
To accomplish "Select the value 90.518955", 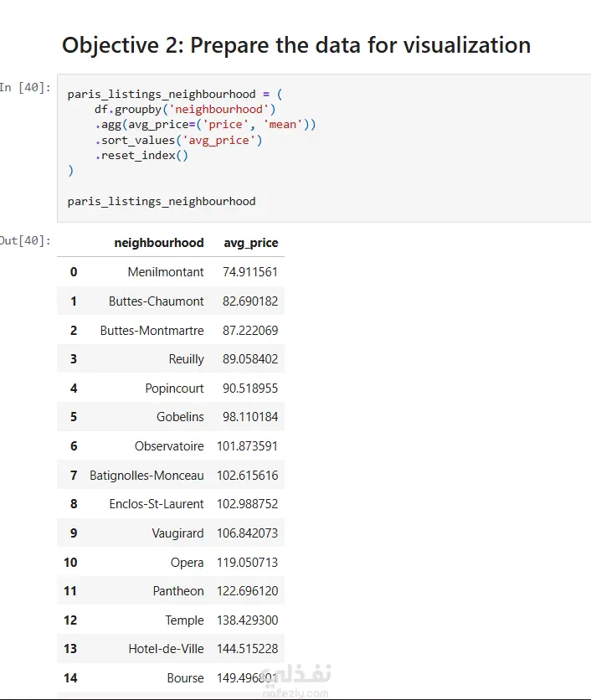I will (x=250, y=389).
